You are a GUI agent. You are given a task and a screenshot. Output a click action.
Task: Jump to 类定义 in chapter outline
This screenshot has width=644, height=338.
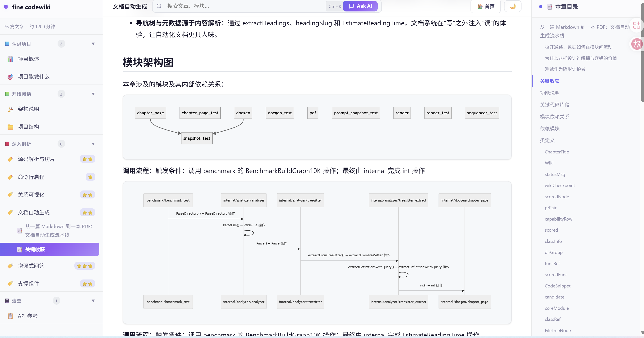pyautogui.click(x=547, y=140)
